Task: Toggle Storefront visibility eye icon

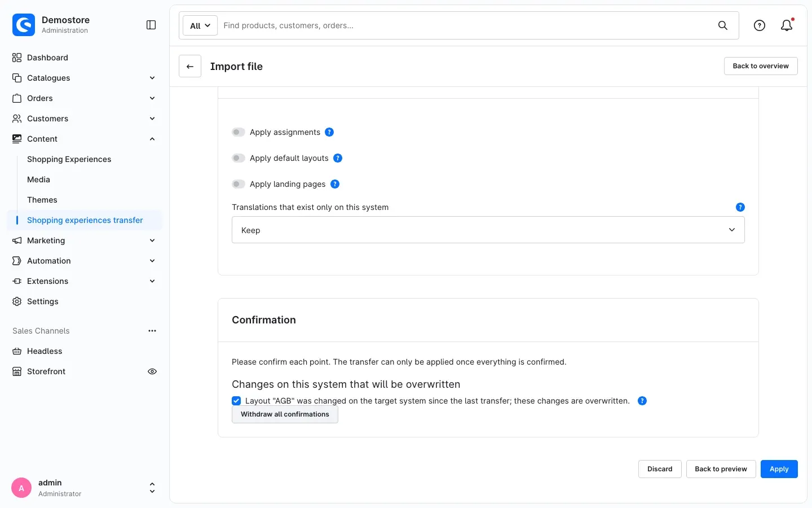Action: [152, 371]
